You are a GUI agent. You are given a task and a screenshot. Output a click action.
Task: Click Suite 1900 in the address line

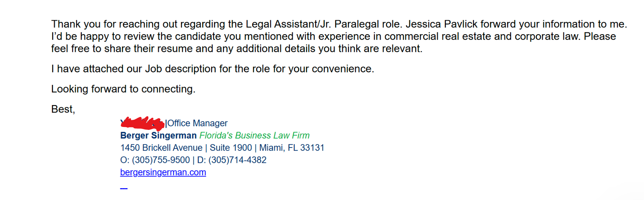pos(231,148)
